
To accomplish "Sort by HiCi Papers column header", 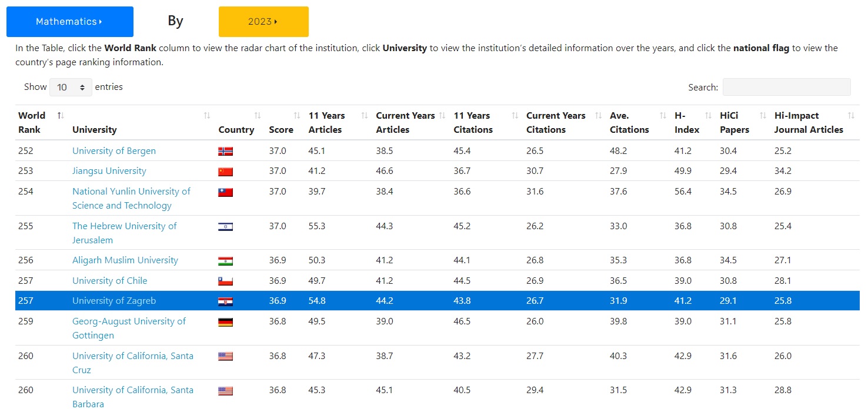I will pos(735,123).
